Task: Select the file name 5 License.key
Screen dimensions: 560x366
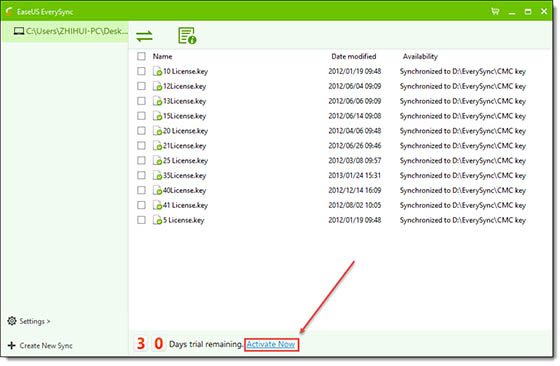Action: click(x=184, y=220)
